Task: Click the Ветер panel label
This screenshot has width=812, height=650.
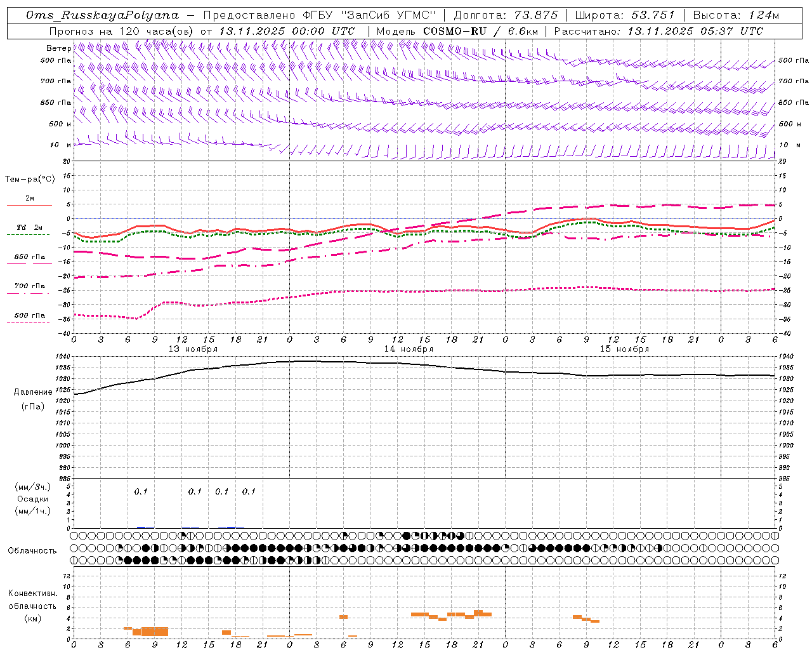Action: (x=58, y=48)
